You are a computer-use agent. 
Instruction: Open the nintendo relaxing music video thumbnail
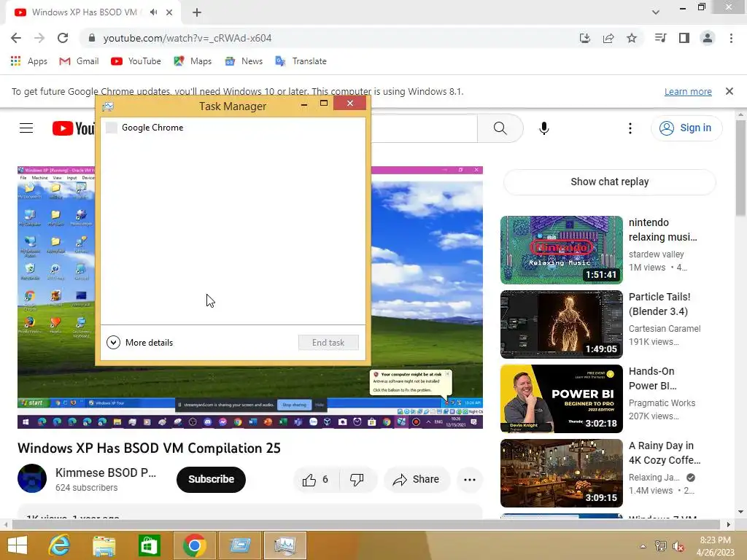[x=561, y=249]
